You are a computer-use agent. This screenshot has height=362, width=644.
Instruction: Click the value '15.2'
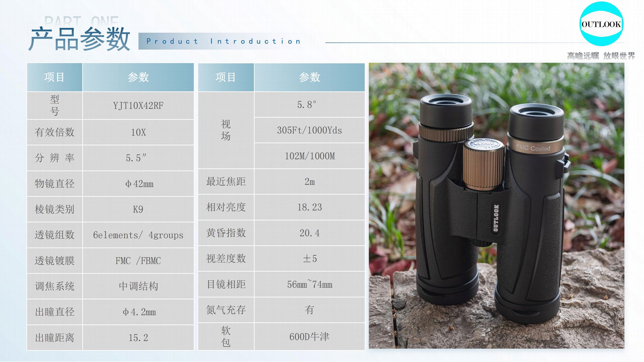click(138, 337)
